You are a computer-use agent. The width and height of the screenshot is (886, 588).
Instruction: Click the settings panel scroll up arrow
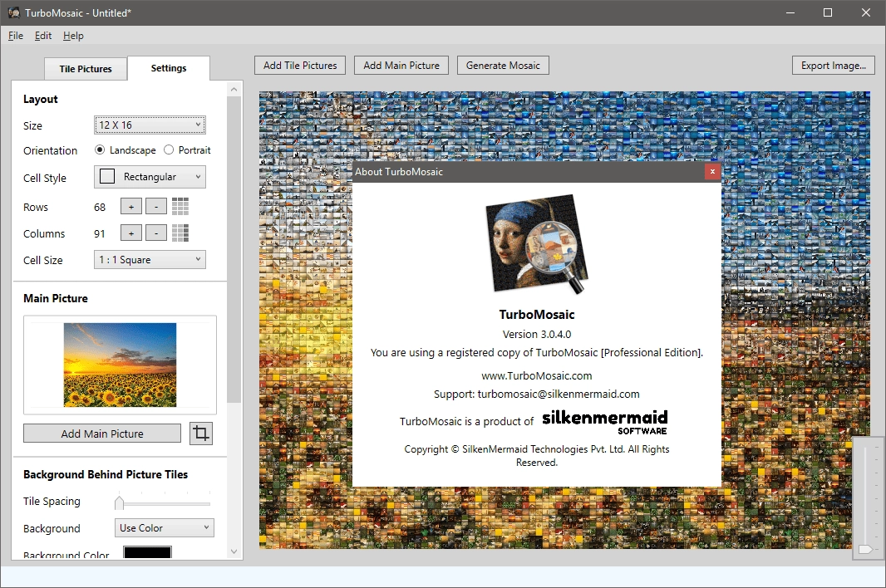(x=234, y=89)
